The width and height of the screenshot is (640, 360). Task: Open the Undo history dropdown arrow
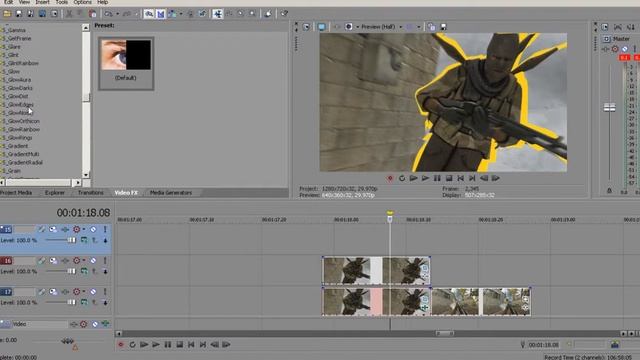(118, 14)
